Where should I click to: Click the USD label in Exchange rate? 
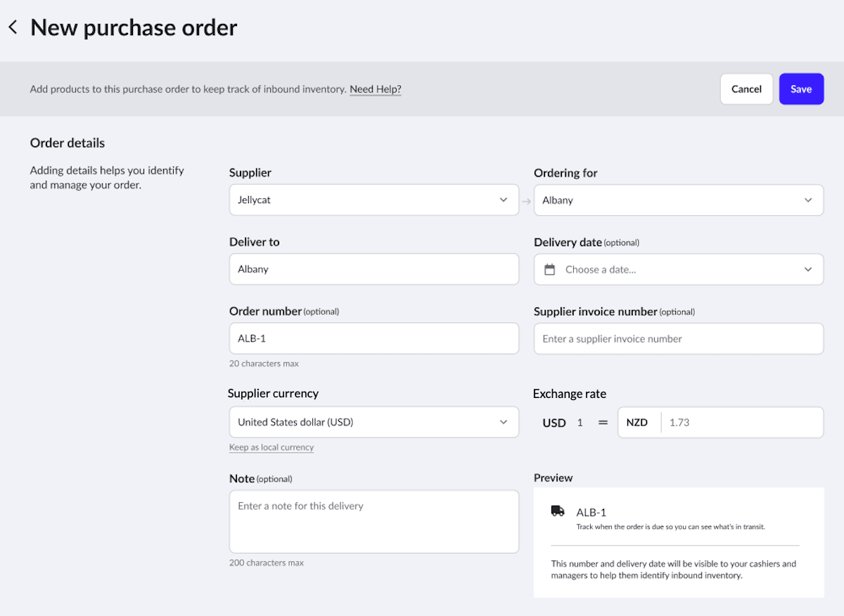(554, 423)
